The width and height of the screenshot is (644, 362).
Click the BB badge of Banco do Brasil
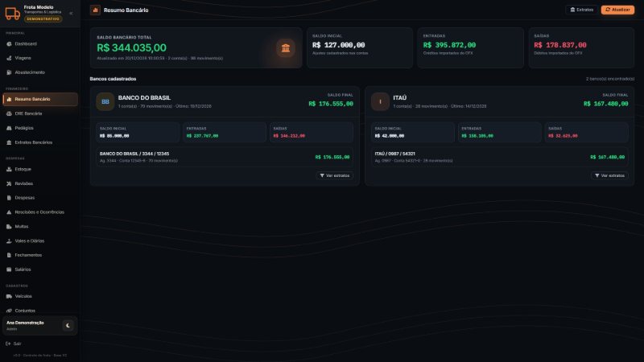tap(105, 102)
